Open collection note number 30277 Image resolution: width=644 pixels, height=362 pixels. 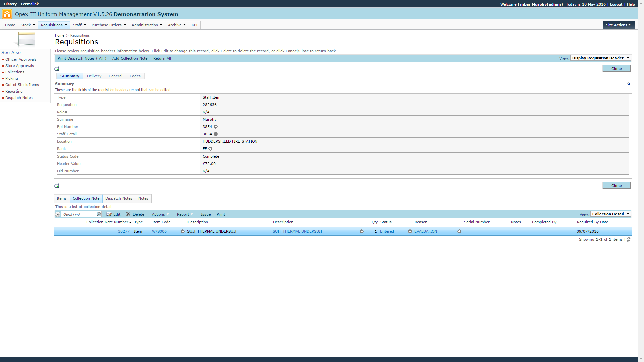(124, 231)
